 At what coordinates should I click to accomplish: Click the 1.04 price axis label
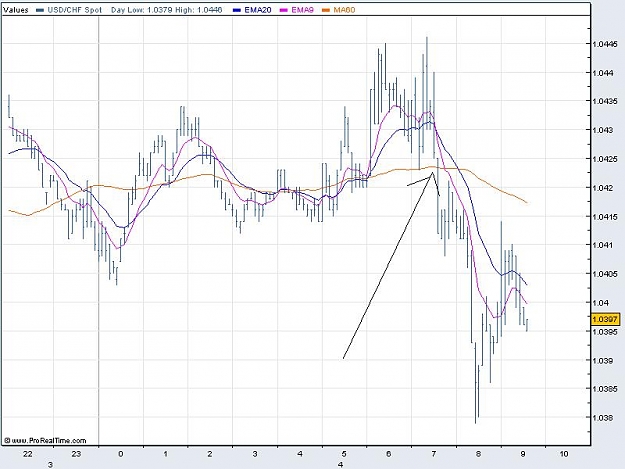(601, 303)
